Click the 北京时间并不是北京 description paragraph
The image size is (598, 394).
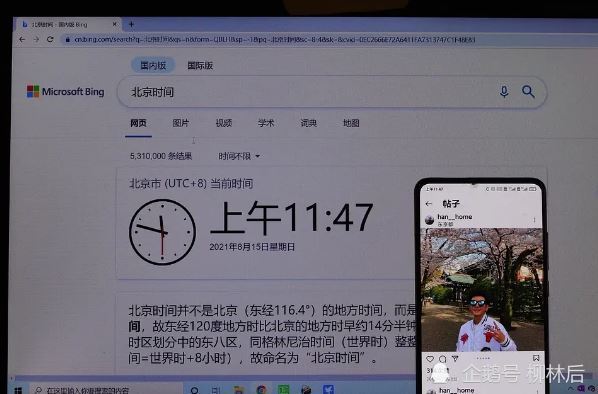(272, 334)
